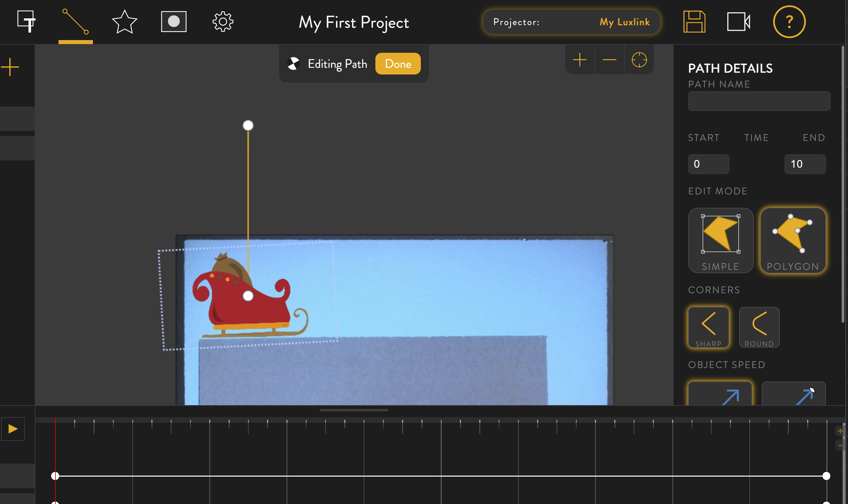Open the Projector My Luxlink selector
The width and height of the screenshot is (848, 504).
(x=571, y=22)
